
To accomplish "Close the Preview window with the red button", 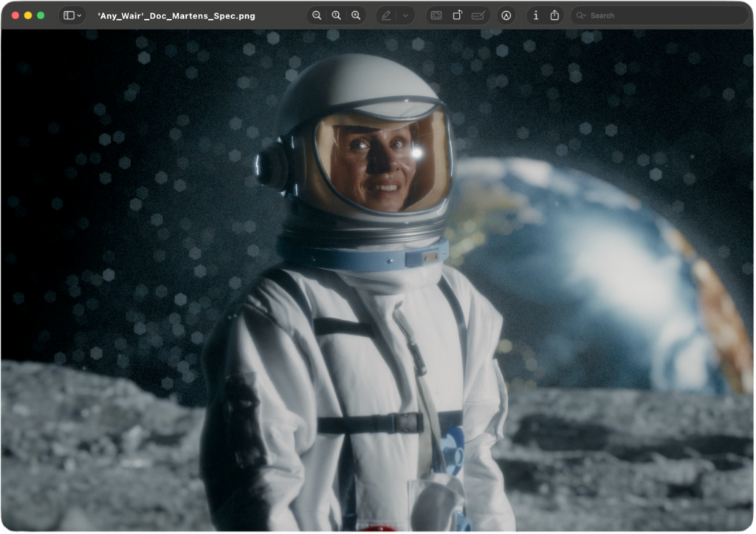I will [16, 16].
